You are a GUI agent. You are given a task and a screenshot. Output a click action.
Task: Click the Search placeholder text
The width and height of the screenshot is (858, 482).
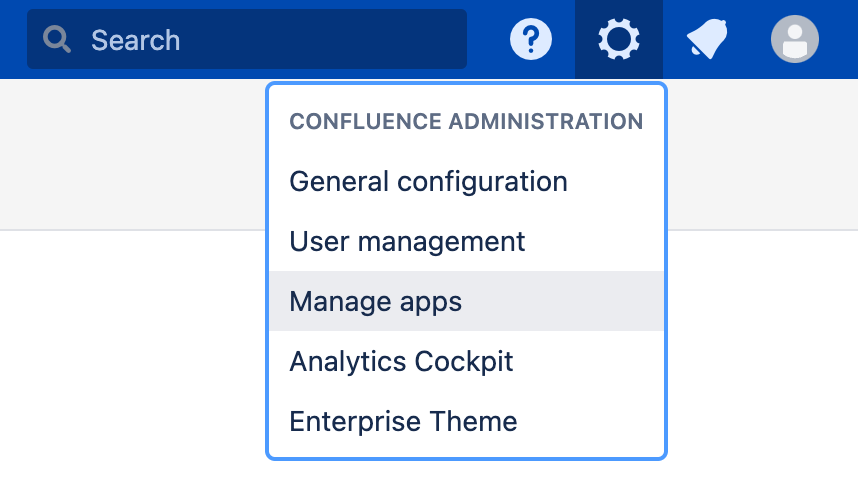pos(136,40)
